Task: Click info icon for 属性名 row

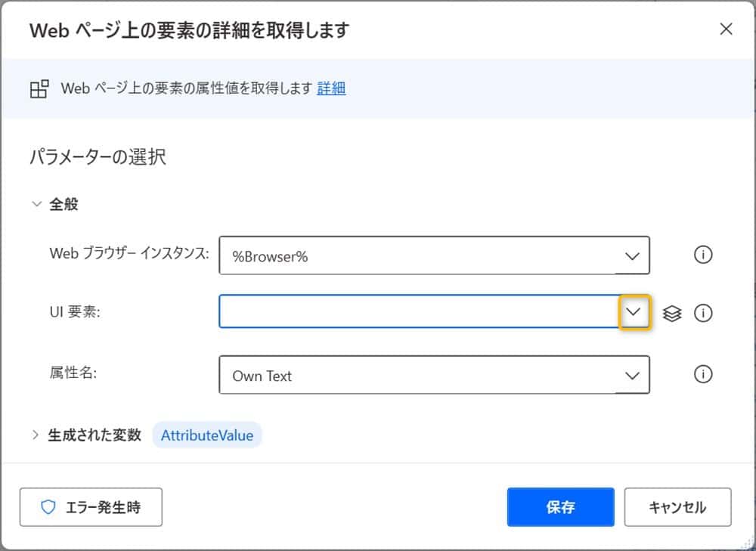Action: [x=703, y=374]
